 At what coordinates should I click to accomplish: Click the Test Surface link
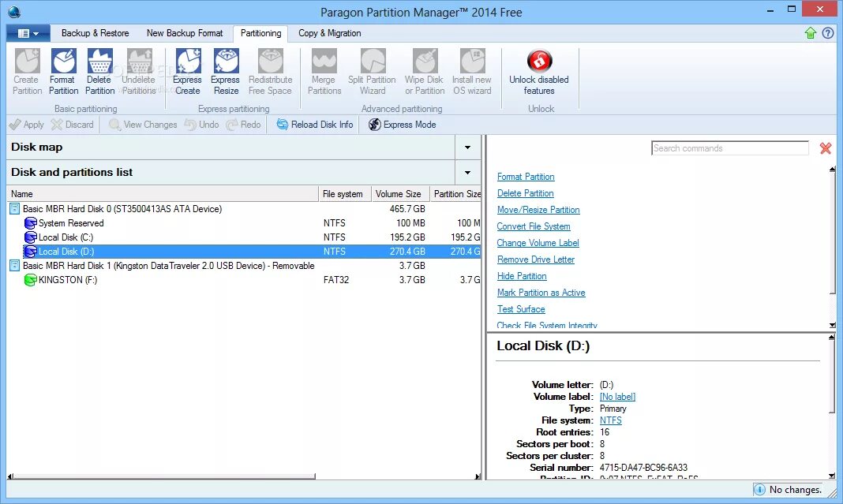click(x=521, y=309)
